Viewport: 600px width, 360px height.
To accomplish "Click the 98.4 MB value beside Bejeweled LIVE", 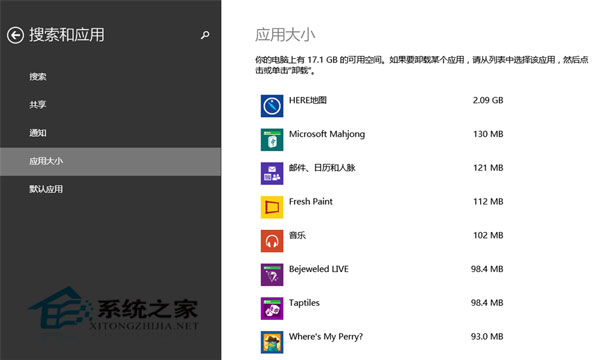I will click(x=487, y=269).
